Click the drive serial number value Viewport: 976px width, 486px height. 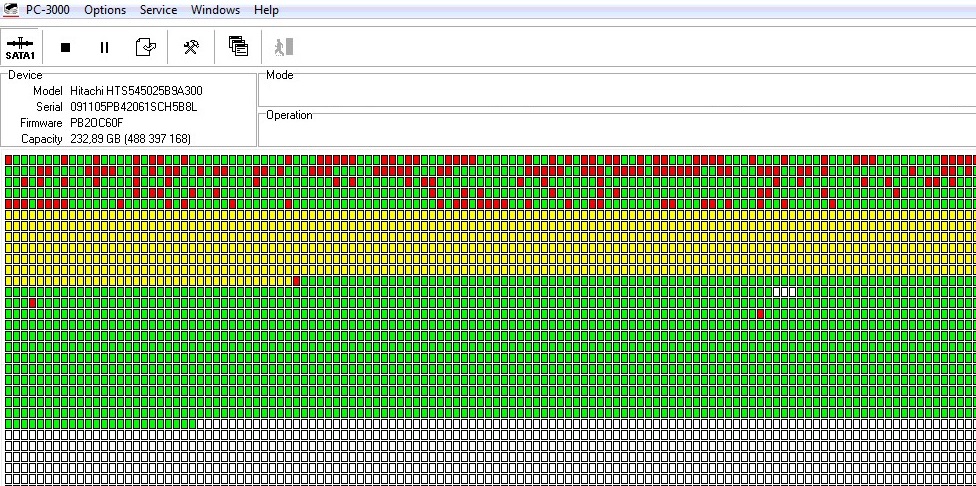tap(134, 107)
